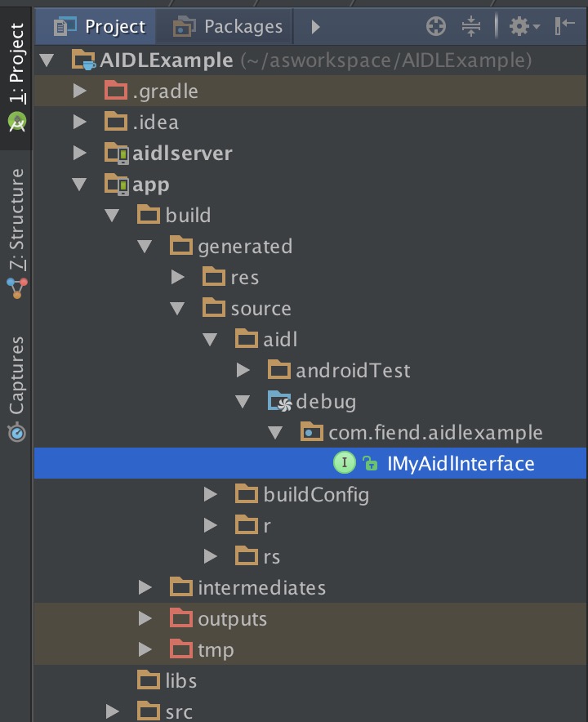Viewport: 588px width, 722px height.
Task: Click the IMyAidlInterface interface icon
Action: click(x=345, y=464)
